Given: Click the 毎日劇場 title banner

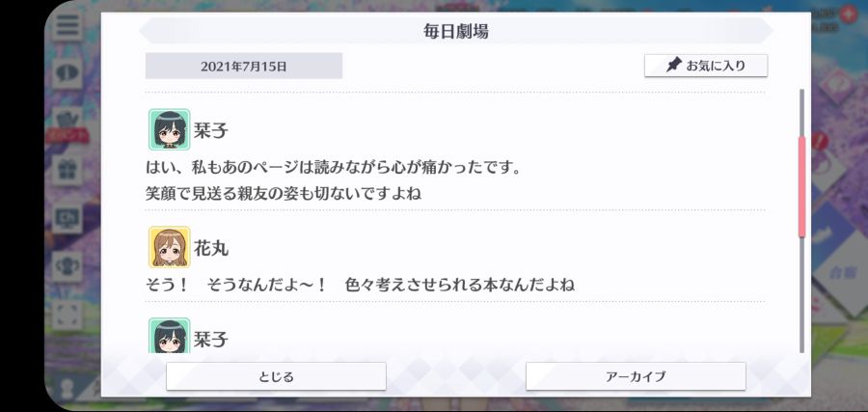Looking at the screenshot, I should (x=456, y=31).
